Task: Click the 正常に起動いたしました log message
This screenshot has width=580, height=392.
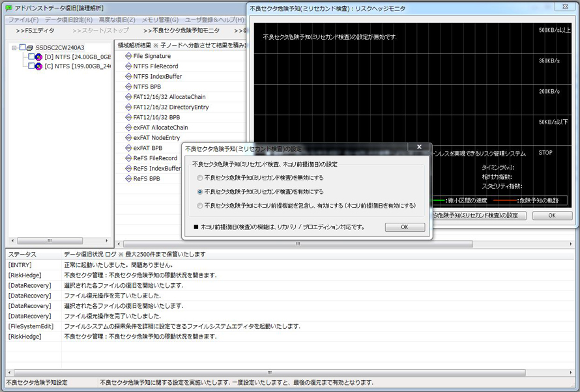Action: click(119, 265)
